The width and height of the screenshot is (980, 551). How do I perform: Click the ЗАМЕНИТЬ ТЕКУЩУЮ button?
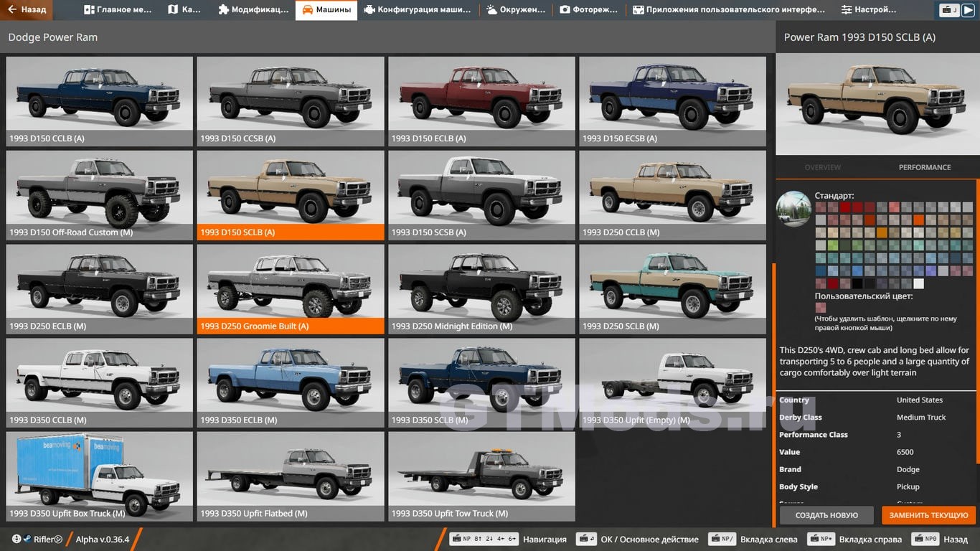point(928,515)
